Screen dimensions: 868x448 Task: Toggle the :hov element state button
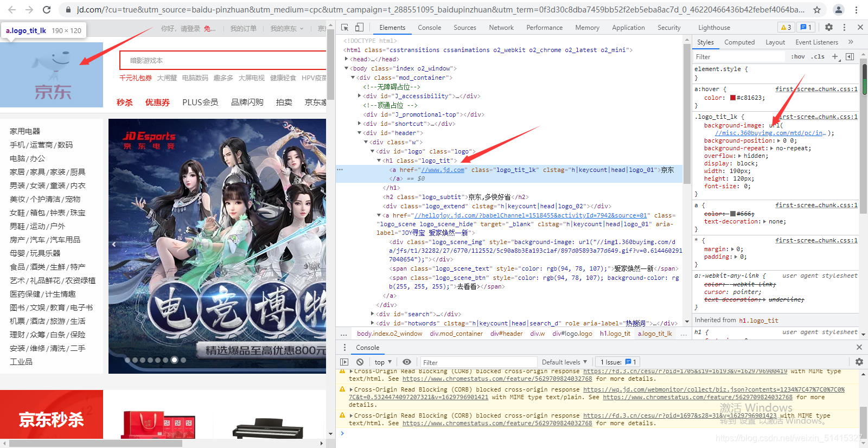click(x=797, y=56)
